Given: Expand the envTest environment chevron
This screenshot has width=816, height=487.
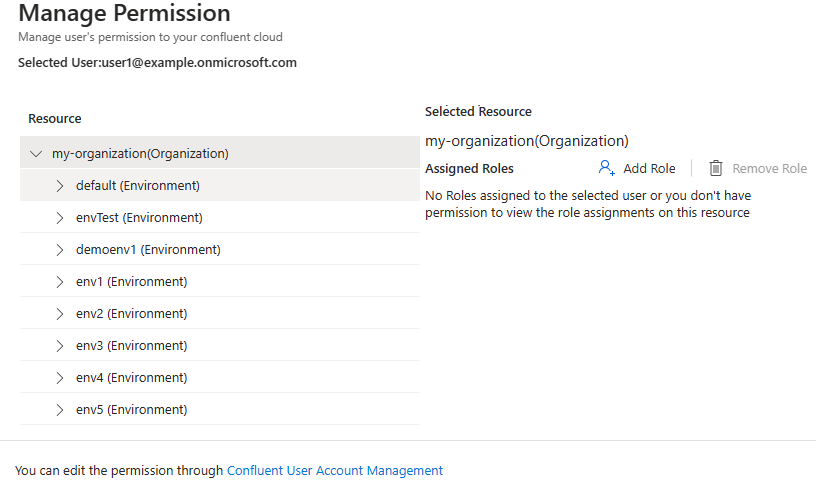Looking at the screenshot, I should pos(60,218).
